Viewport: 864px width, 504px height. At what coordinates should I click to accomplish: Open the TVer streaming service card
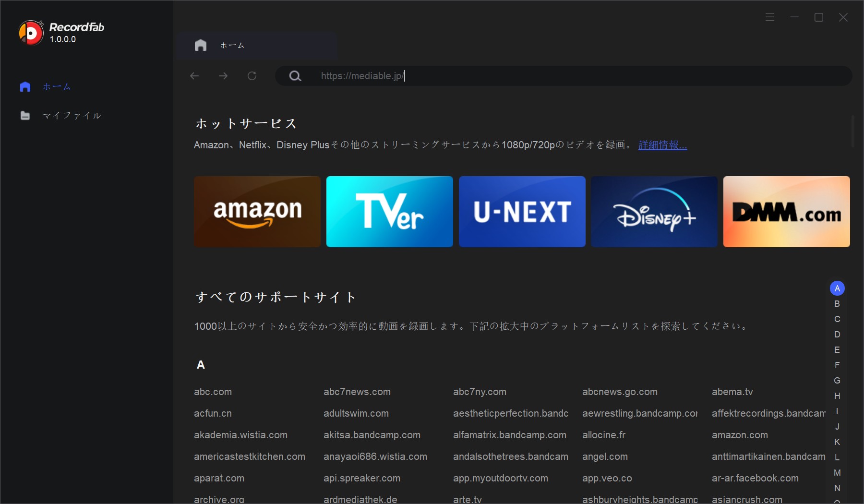pos(389,212)
